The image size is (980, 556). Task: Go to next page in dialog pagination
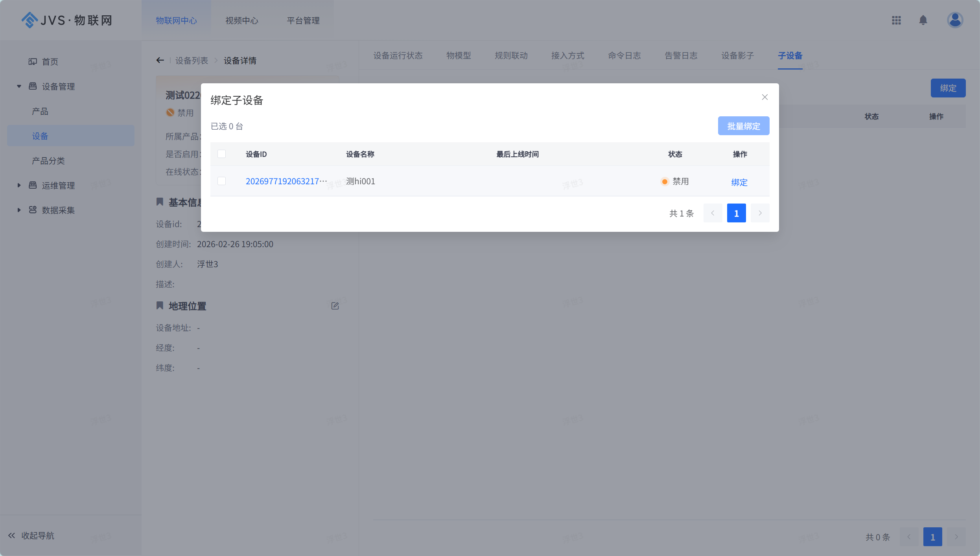760,213
